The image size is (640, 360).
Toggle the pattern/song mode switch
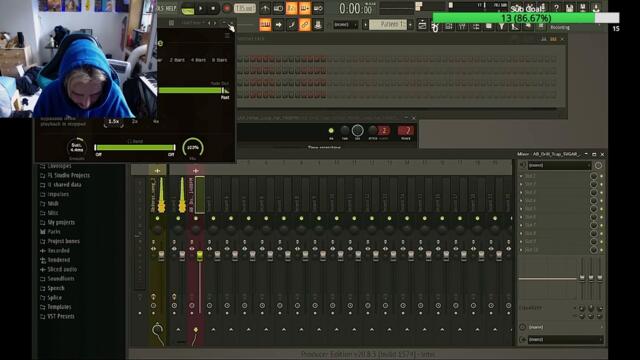tap(187, 8)
